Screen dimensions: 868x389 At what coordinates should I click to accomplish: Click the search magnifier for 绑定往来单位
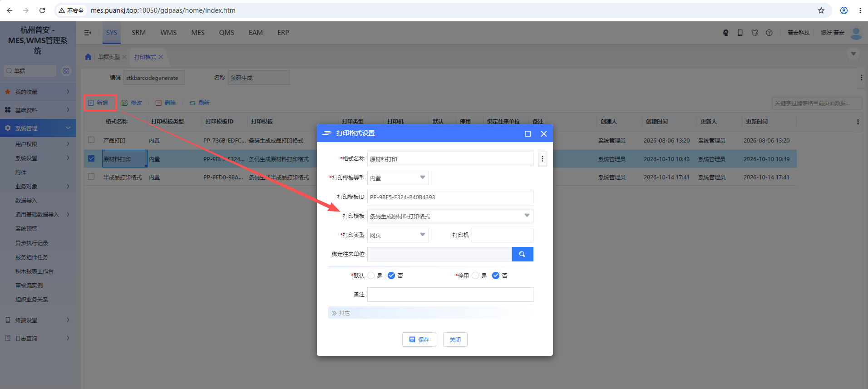pyautogui.click(x=523, y=254)
